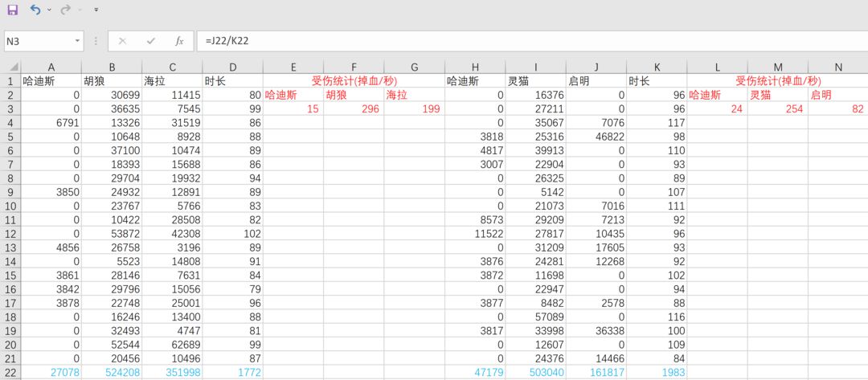Click total cell K22 with 1983

[x=657, y=372]
